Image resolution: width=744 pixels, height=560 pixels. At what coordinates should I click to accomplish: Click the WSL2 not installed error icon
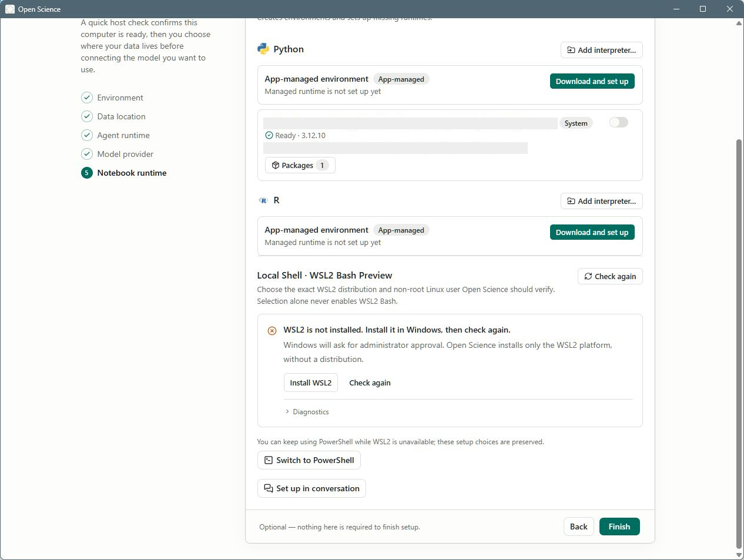pos(272,331)
